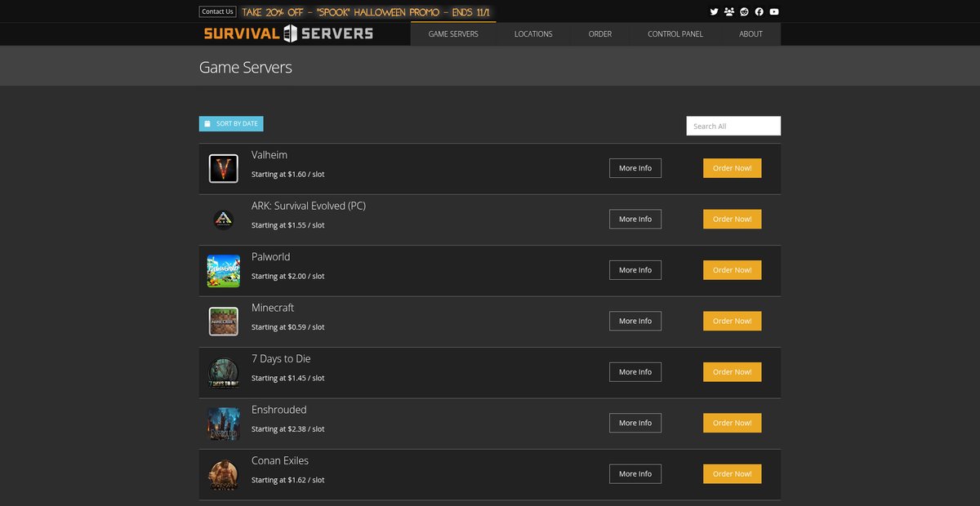Open the Facebook social icon
Viewport: 980px width, 506px height.
(x=759, y=11)
